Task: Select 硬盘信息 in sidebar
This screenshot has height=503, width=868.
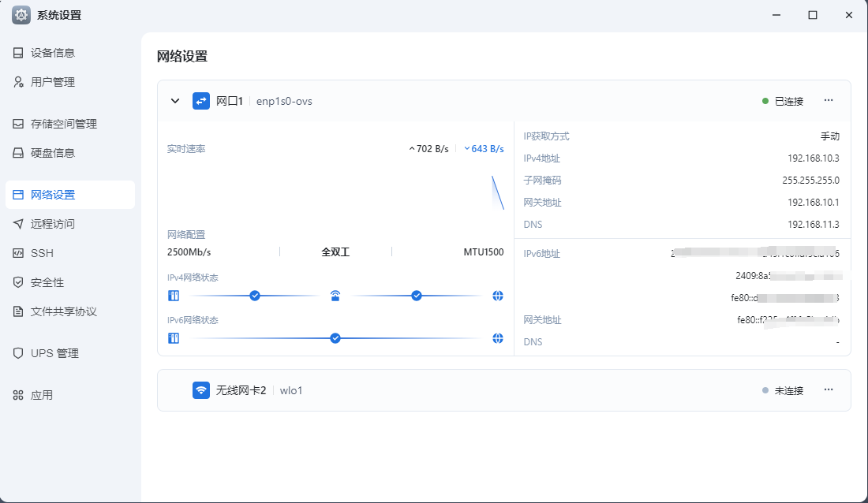Action: (53, 153)
